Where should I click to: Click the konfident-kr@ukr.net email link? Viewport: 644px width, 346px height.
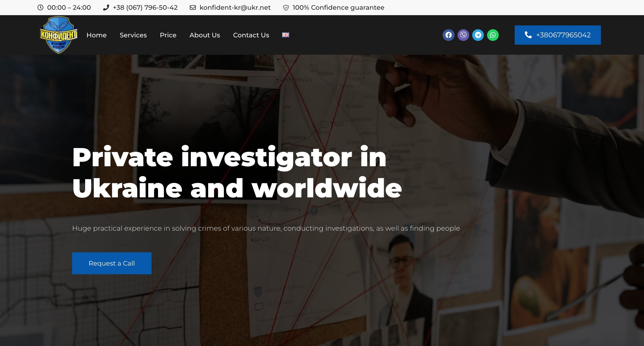pyautogui.click(x=235, y=8)
